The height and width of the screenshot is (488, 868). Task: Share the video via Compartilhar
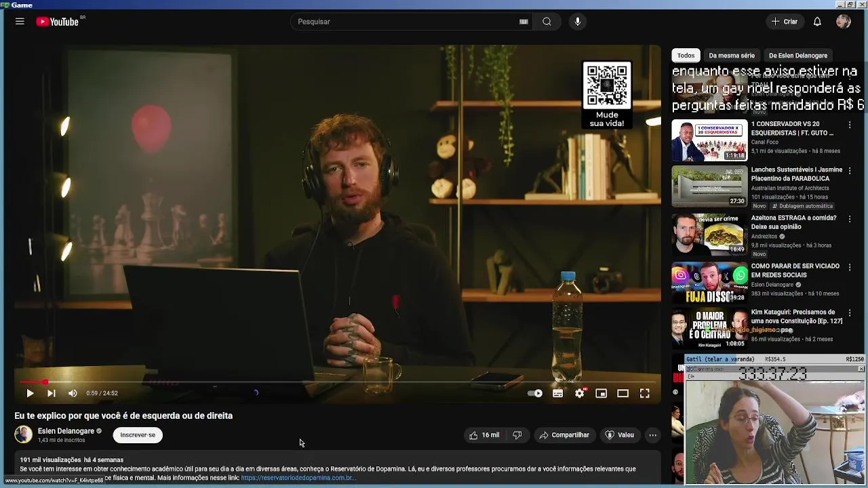[564, 435]
